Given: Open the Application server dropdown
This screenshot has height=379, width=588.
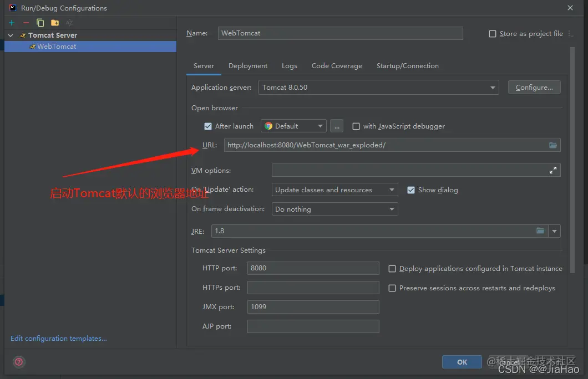Looking at the screenshot, I should tap(379, 87).
